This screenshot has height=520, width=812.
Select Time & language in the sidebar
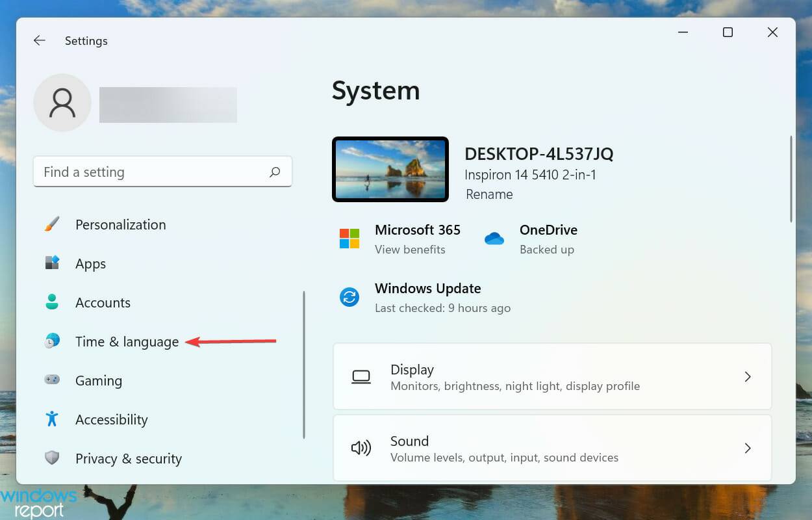127,341
